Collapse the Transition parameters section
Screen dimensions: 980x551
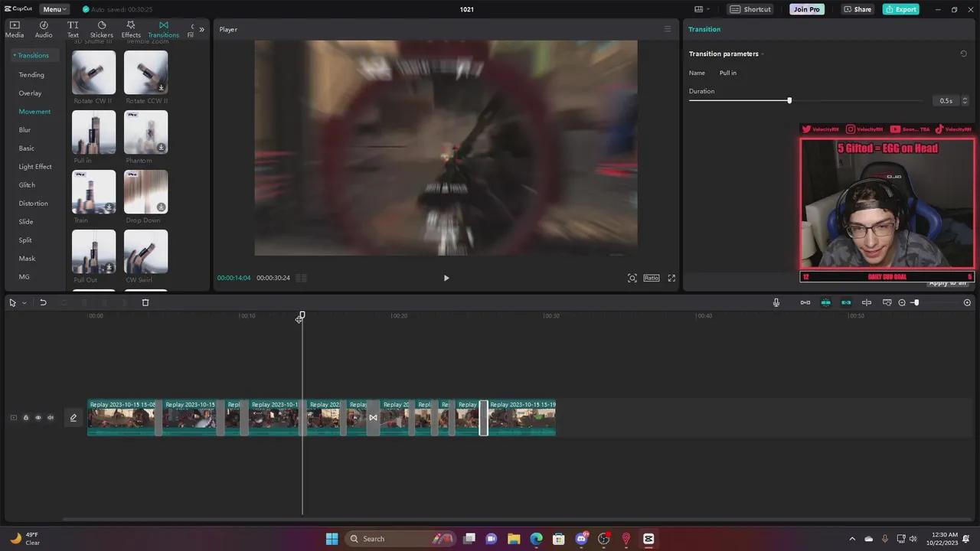coord(763,54)
